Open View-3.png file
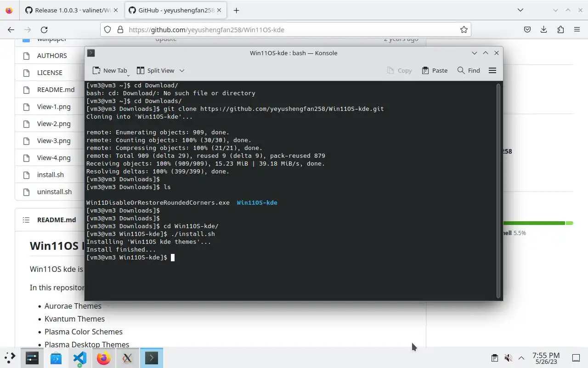This screenshot has height=368, width=588. tap(54, 141)
